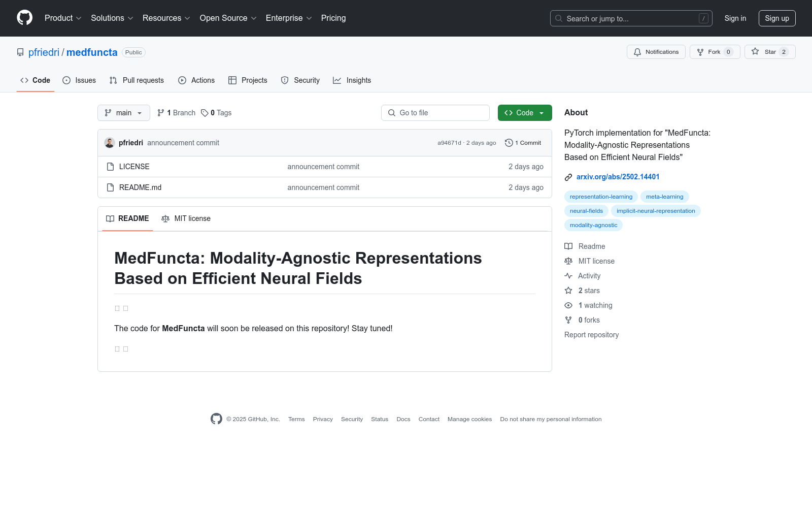This screenshot has width=812, height=508.
Task: Open the arxiv.org/abs/2502.14401 link
Action: pyautogui.click(x=618, y=177)
